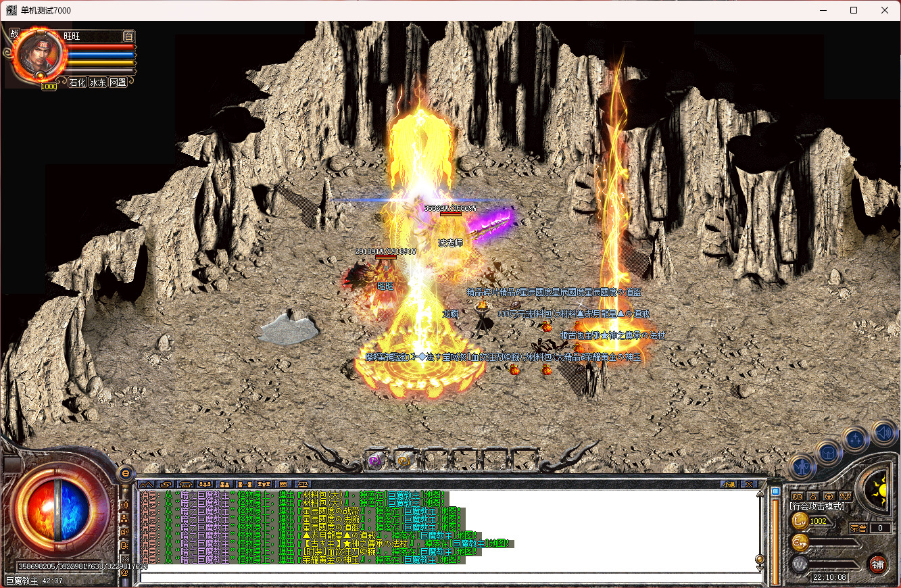The height and width of the screenshot is (588, 901).
Task: Click the sound-wave icon beside the chat
Action: point(124,505)
